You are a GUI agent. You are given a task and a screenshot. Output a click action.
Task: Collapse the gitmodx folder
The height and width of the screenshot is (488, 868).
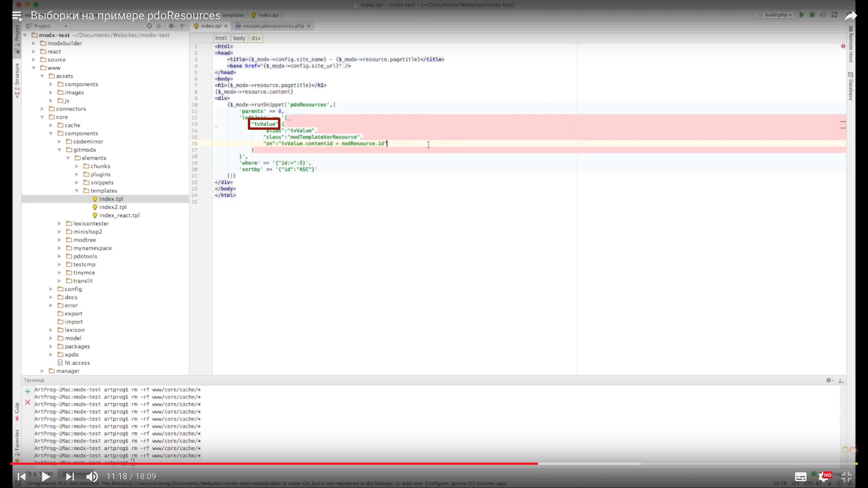[x=59, y=150]
